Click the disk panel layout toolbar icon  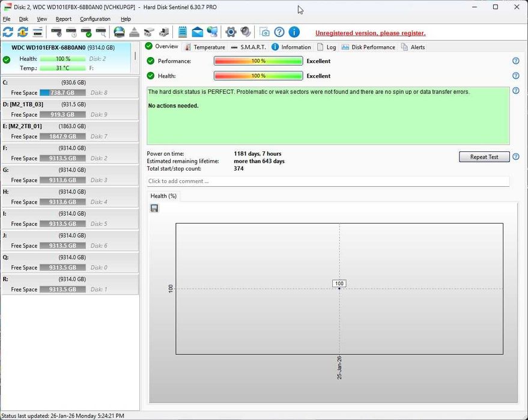[x=38, y=32]
